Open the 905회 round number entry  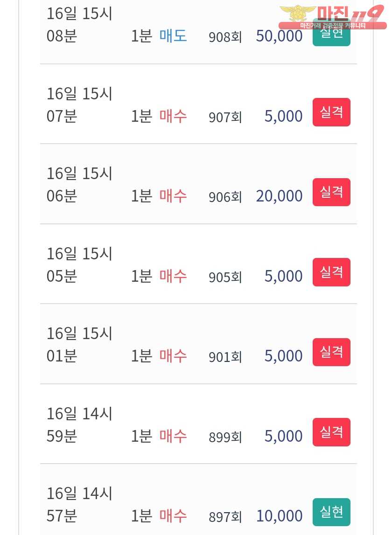[225, 277]
